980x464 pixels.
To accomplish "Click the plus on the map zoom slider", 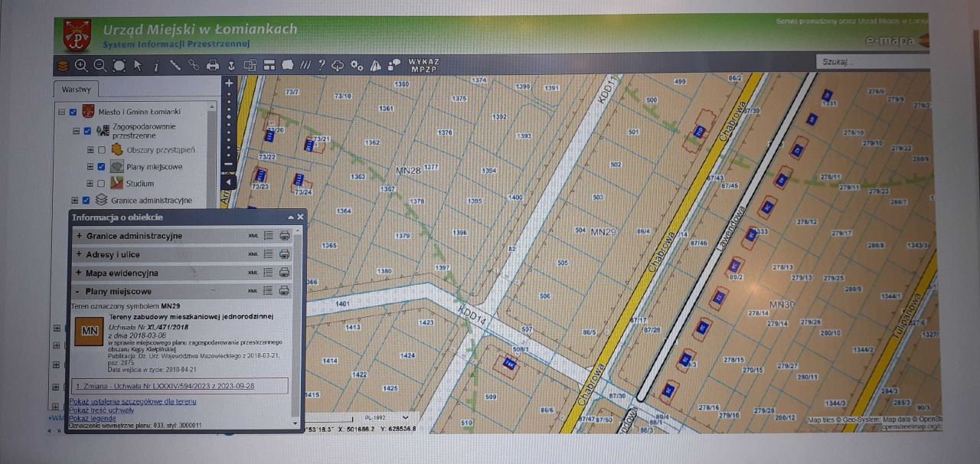I will (228, 83).
